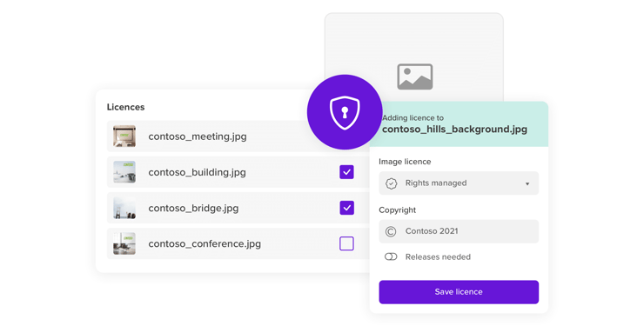Image resolution: width=644 pixels, height=326 pixels.
Task: Open the contoso_bridge.jpg thumbnail
Action: [124, 208]
